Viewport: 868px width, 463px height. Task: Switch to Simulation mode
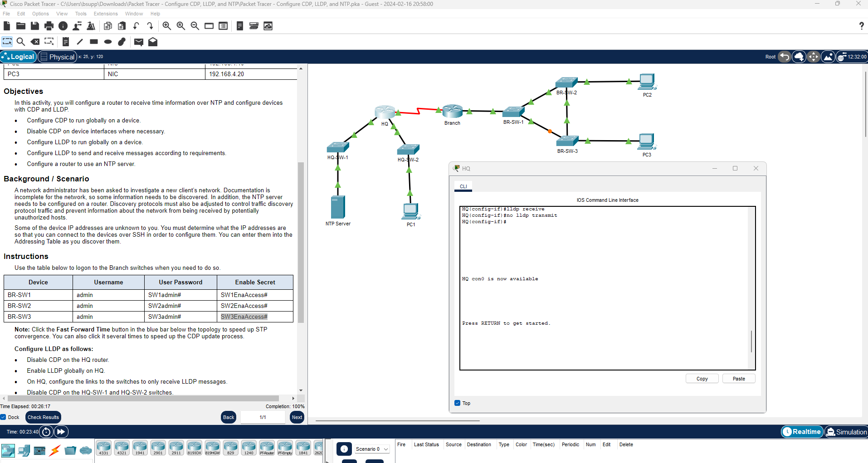coord(846,432)
